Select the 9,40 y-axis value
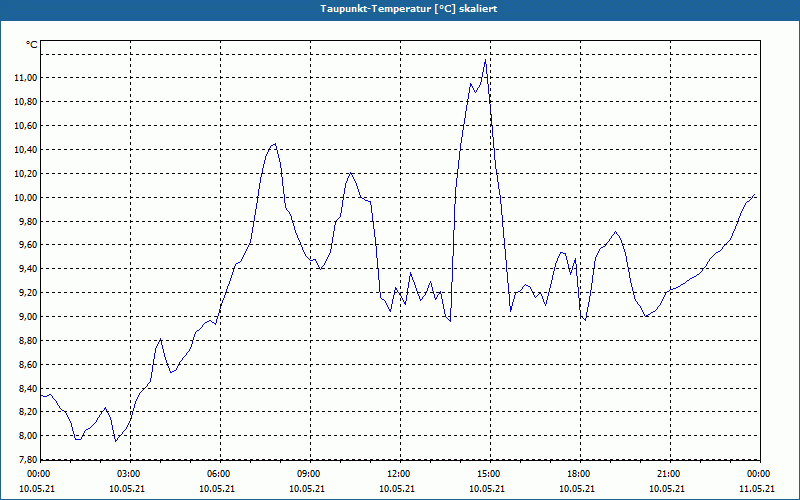 [28, 269]
